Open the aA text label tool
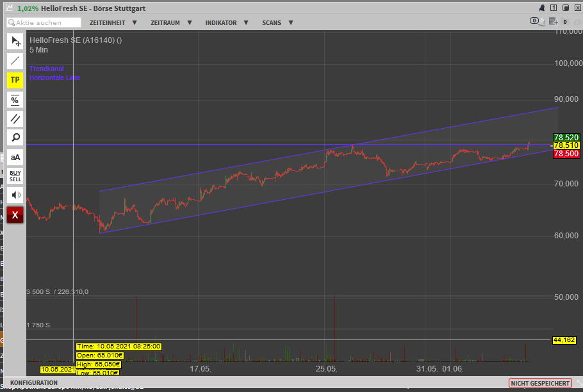Image resolution: width=583 pixels, height=392 pixels. [15, 157]
